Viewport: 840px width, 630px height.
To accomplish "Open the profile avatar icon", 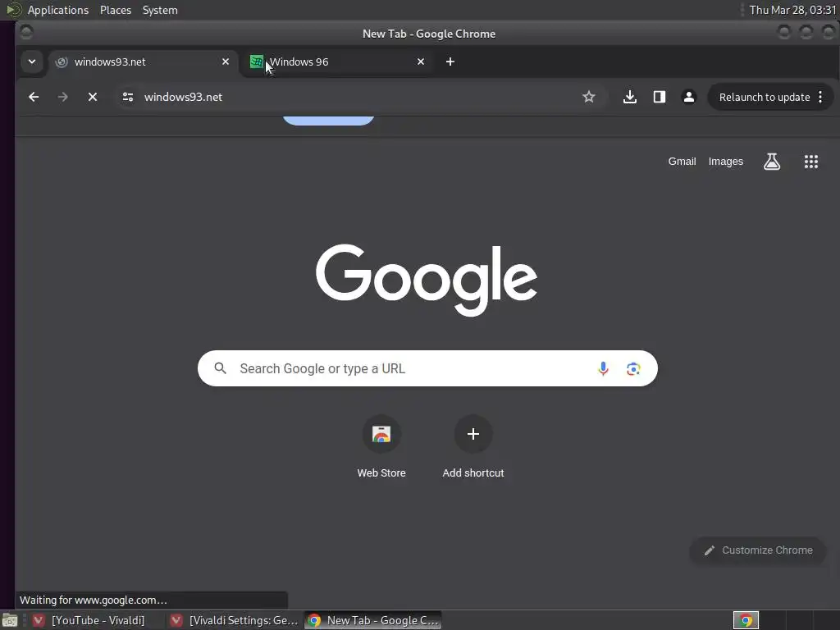I will (x=689, y=97).
